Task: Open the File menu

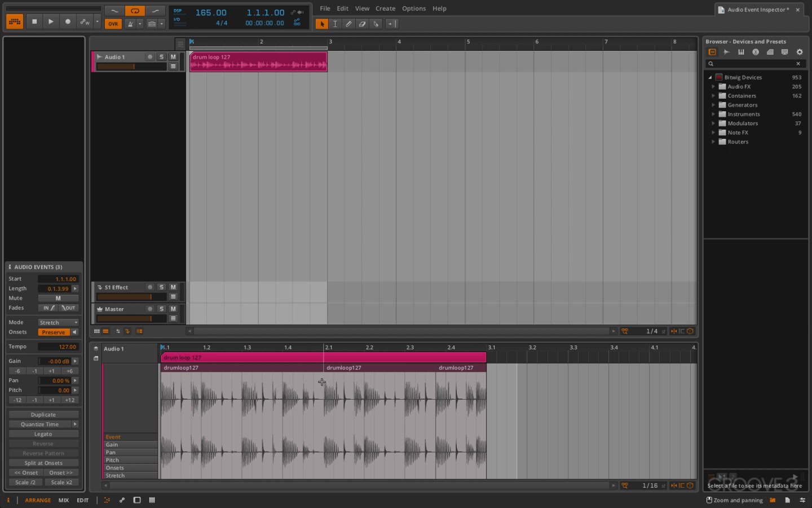Action: click(x=325, y=8)
